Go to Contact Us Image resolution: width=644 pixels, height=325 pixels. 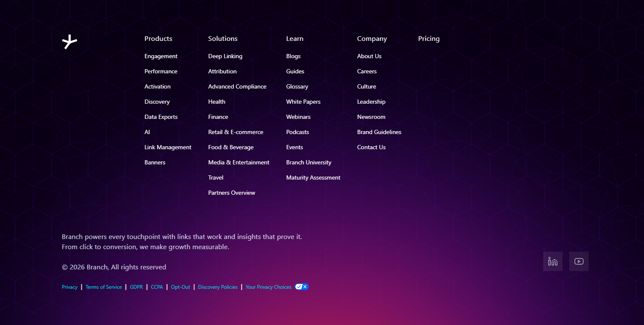tap(371, 147)
